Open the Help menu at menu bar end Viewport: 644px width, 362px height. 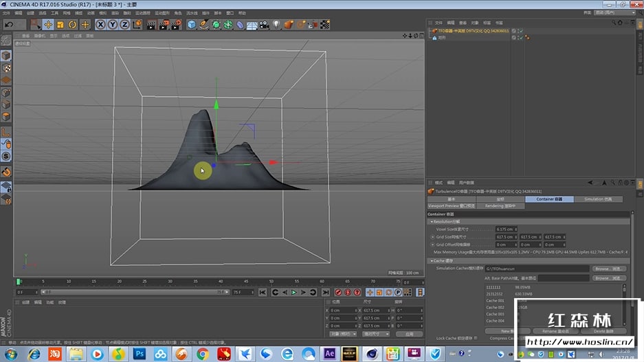[x=243, y=13]
